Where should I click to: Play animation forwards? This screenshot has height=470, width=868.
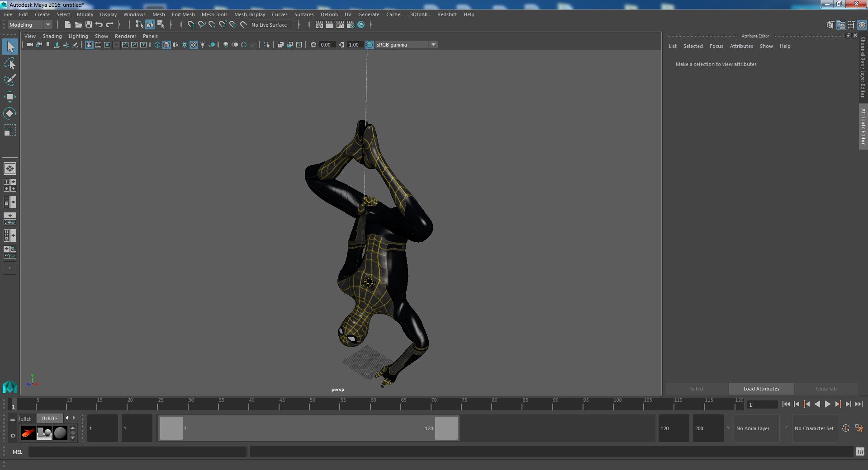(827, 404)
